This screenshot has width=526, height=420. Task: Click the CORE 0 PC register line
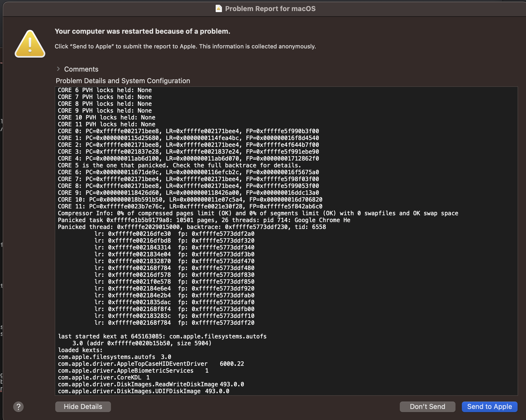pos(188,131)
